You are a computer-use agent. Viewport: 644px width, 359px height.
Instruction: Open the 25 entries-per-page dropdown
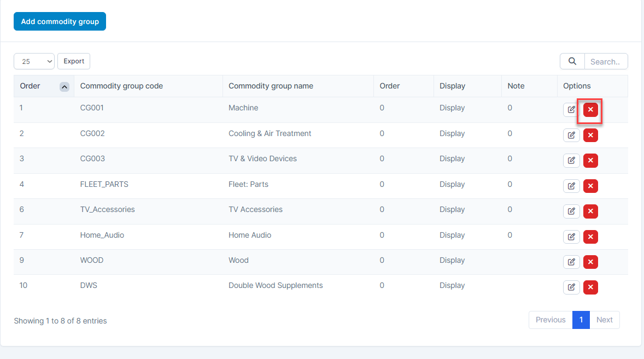click(x=34, y=61)
